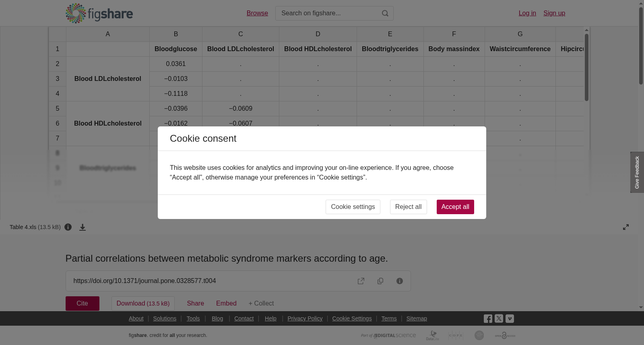Viewport: 644px width, 345px height.
Task: Open file info icon next to Table 4.xls
Action: tap(68, 227)
